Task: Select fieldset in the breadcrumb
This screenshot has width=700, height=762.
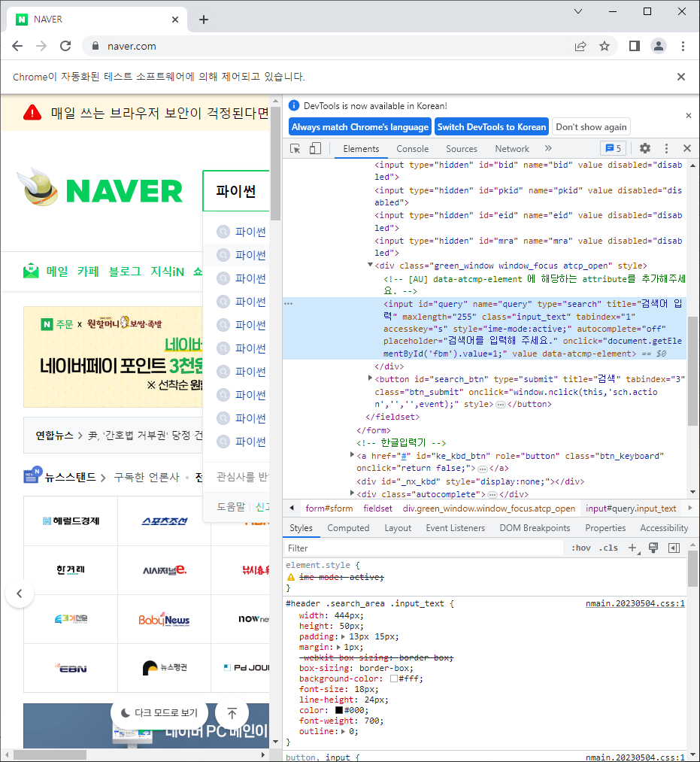Action: point(377,509)
